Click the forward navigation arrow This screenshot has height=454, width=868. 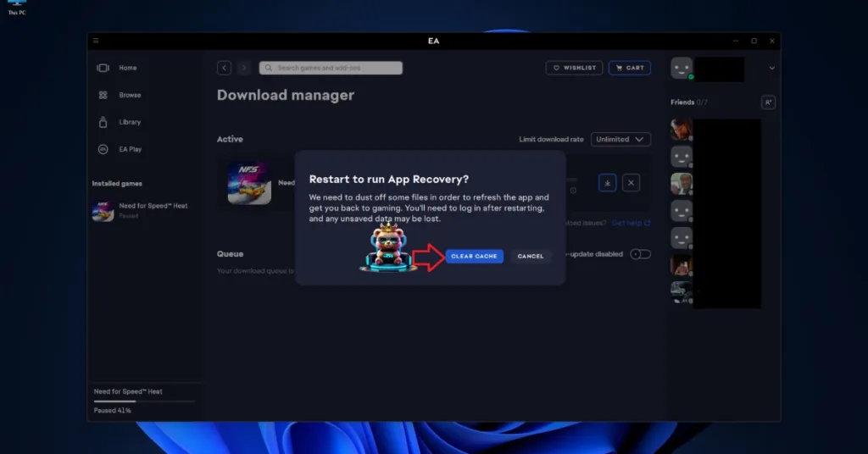(x=243, y=68)
